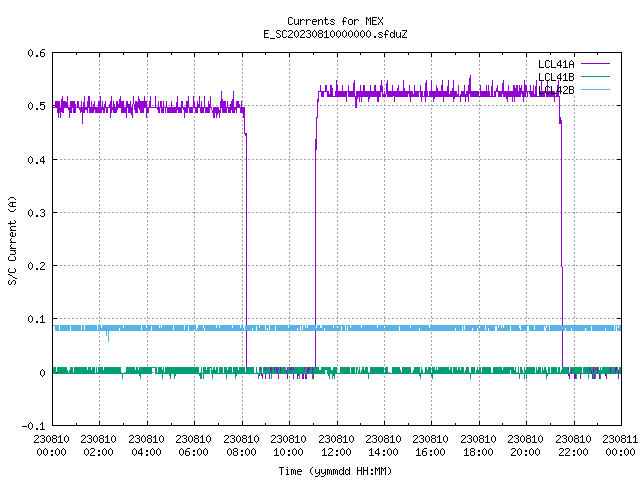Click the 230810 18:00 x-axis tick label
Image resolution: width=640 pixels, height=480 pixels.
point(478,446)
